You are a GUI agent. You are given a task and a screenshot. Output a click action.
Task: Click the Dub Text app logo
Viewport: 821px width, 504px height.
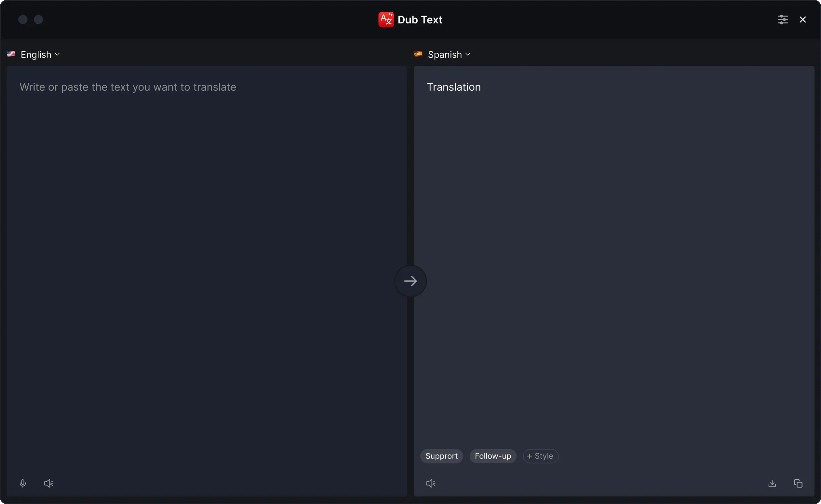coord(386,20)
